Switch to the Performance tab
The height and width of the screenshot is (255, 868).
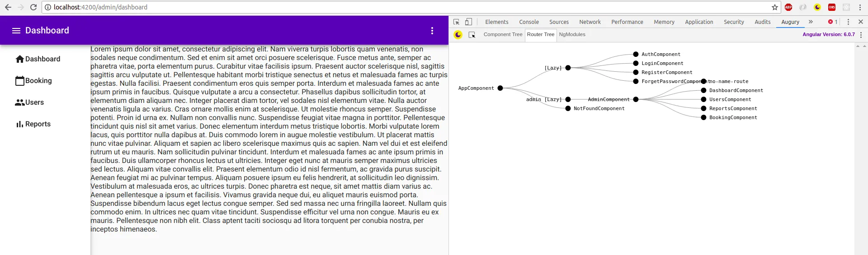(x=627, y=22)
